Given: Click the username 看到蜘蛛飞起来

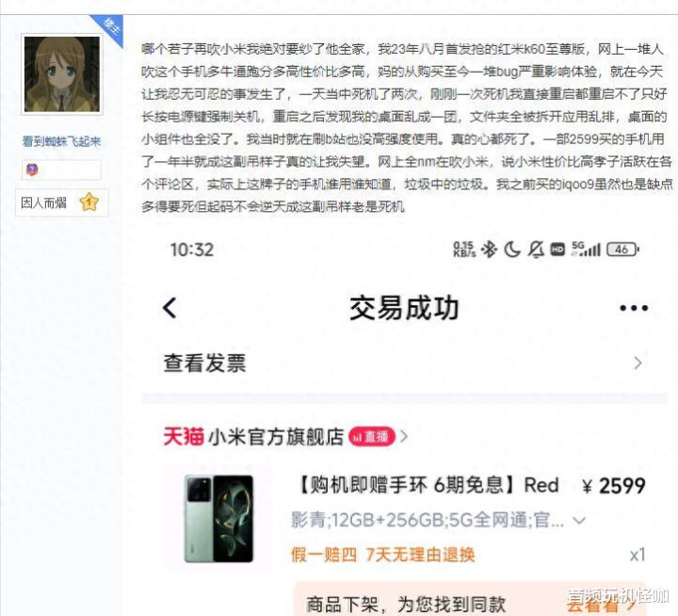Looking at the screenshot, I should (61, 141).
